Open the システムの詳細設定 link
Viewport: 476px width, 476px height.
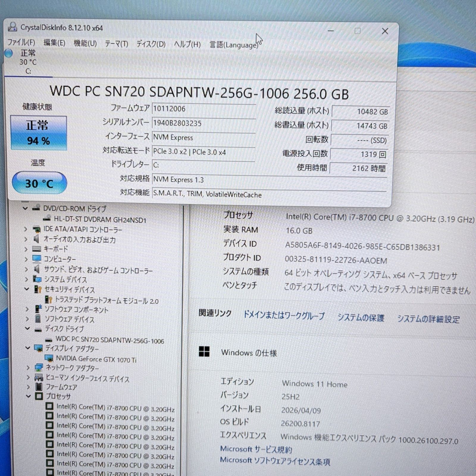pos(429,319)
